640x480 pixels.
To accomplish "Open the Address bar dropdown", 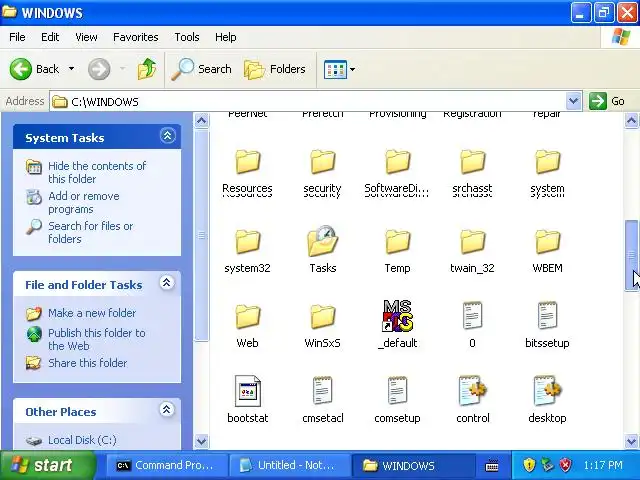I will point(573,101).
